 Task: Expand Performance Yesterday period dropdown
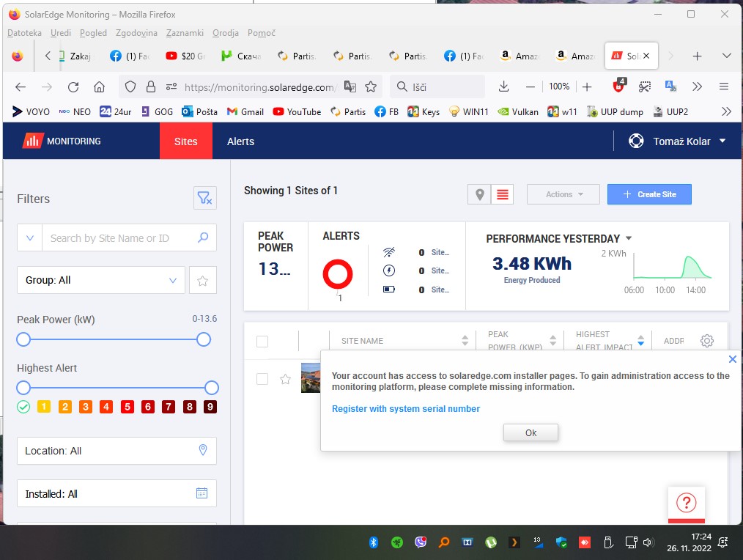coord(629,238)
